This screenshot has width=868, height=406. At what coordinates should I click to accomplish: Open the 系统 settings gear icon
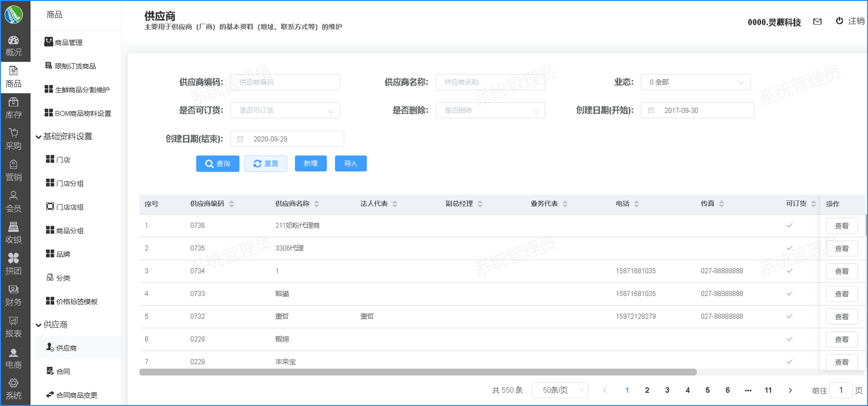[x=14, y=383]
